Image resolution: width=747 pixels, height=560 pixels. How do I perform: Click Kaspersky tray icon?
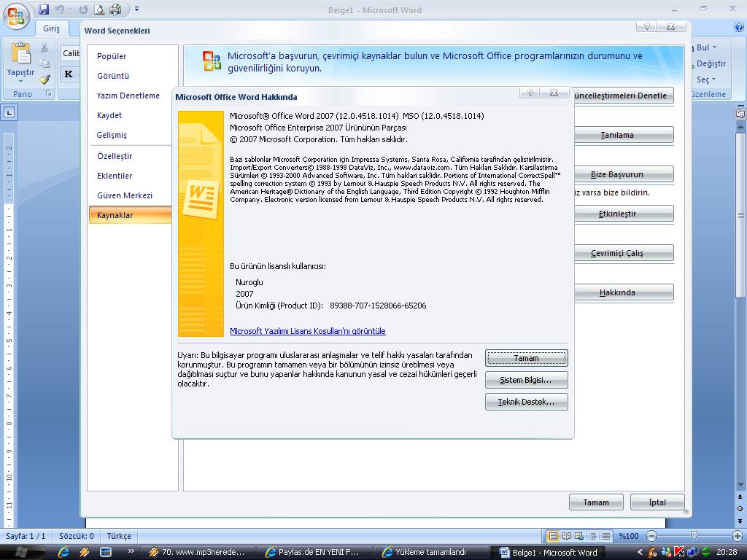pos(679,553)
